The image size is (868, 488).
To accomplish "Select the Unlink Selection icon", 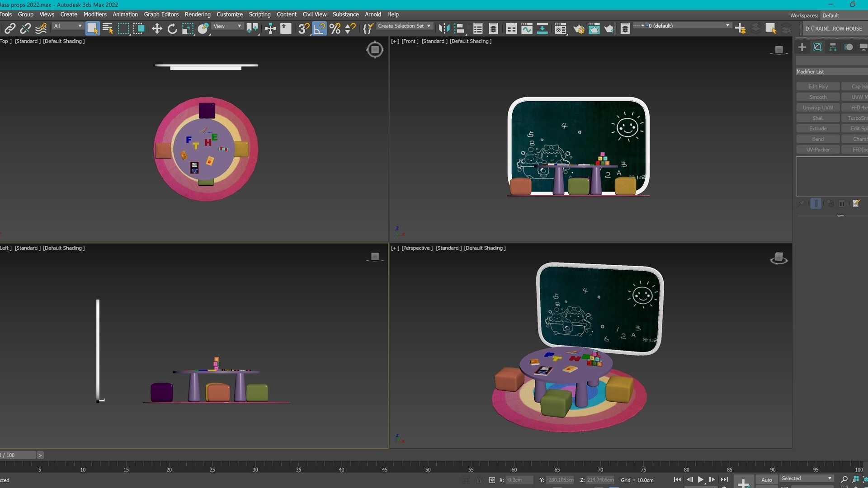I will coord(25,29).
